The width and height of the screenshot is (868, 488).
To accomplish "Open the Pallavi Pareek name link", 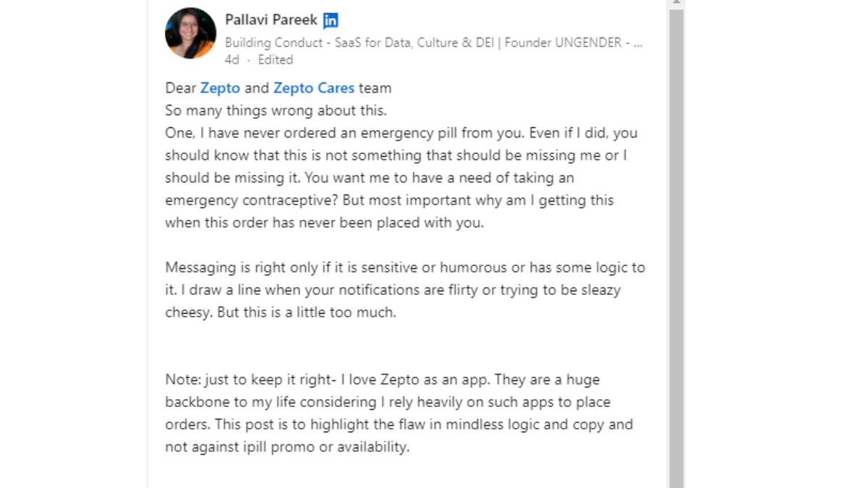I will coord(271,20).
